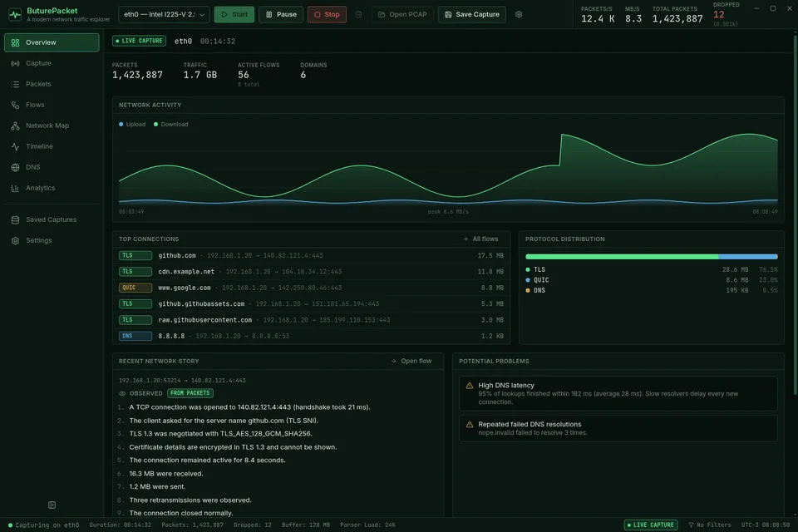The height and width of the screenshot is (532, 798).
Task: Click the Saved Captures database icon
Action: click(x=15, y=220)
